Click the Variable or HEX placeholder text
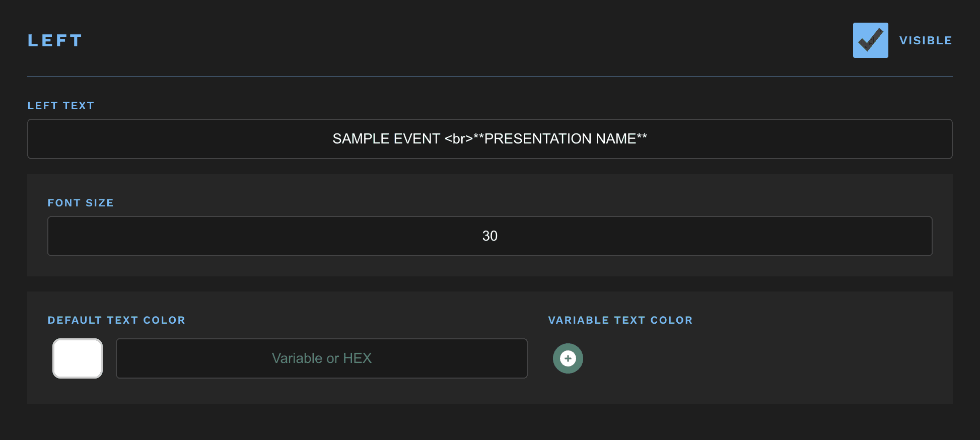Image resolution: width=980 pixels, height=440 pixels. [321, 358]
